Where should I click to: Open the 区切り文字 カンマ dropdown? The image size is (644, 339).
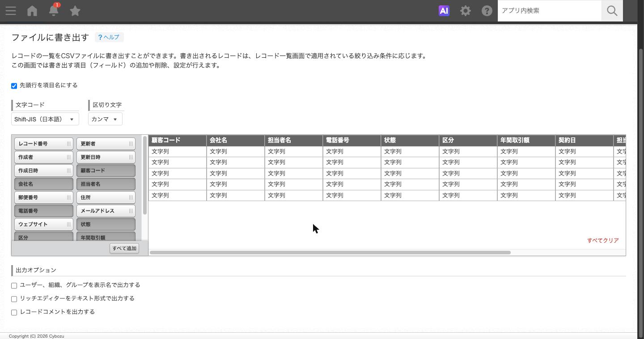[x=105, y=119]
